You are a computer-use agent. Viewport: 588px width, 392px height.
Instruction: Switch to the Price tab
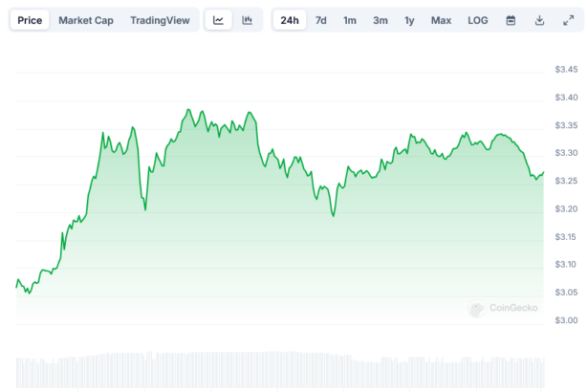[30, 20]
